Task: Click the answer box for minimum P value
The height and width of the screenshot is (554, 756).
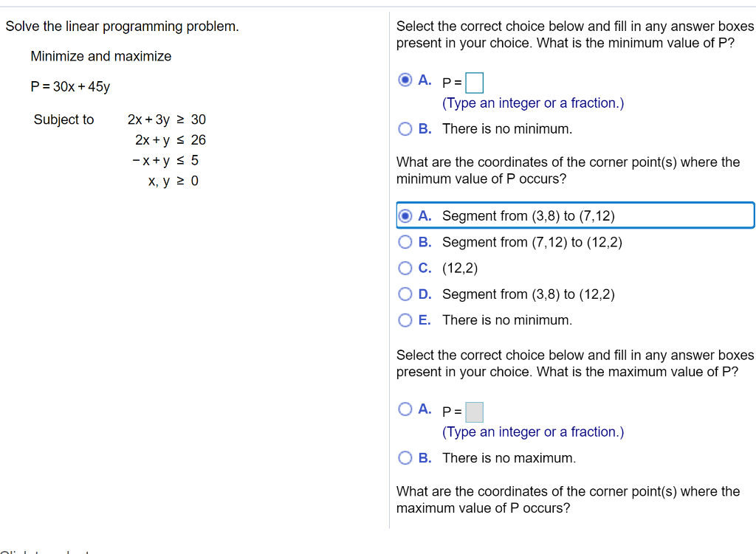Action: pos(473,83)
